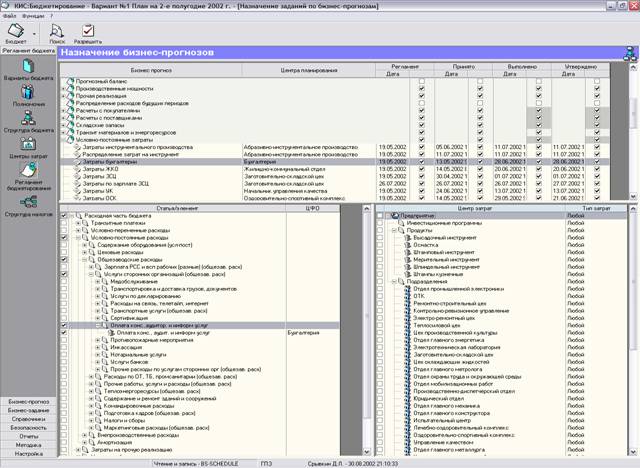Screen dimensions: 640x468
Task: Open the Отчеты section button
Action: tap(29, 436)
